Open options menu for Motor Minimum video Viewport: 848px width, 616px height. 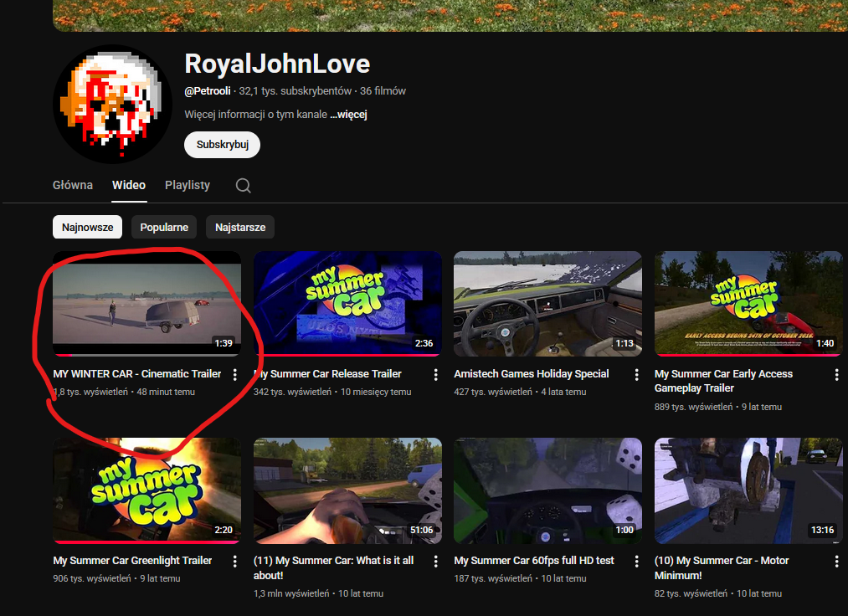tap(836, 561)
